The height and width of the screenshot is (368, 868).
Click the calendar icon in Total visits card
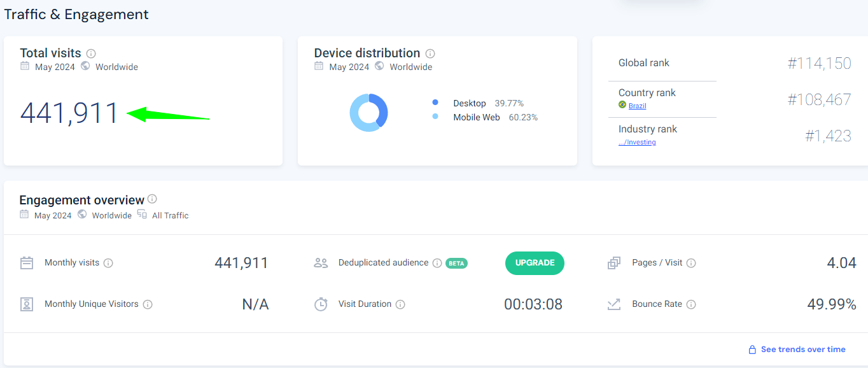[x=25, y=66]
